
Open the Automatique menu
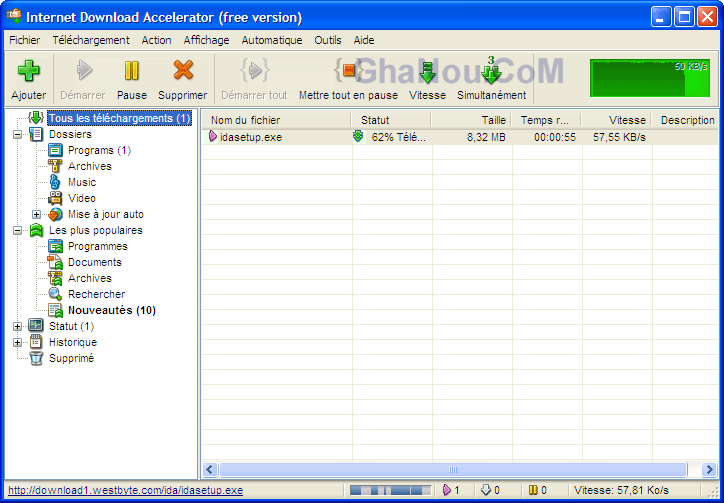(x=272, y=40)
